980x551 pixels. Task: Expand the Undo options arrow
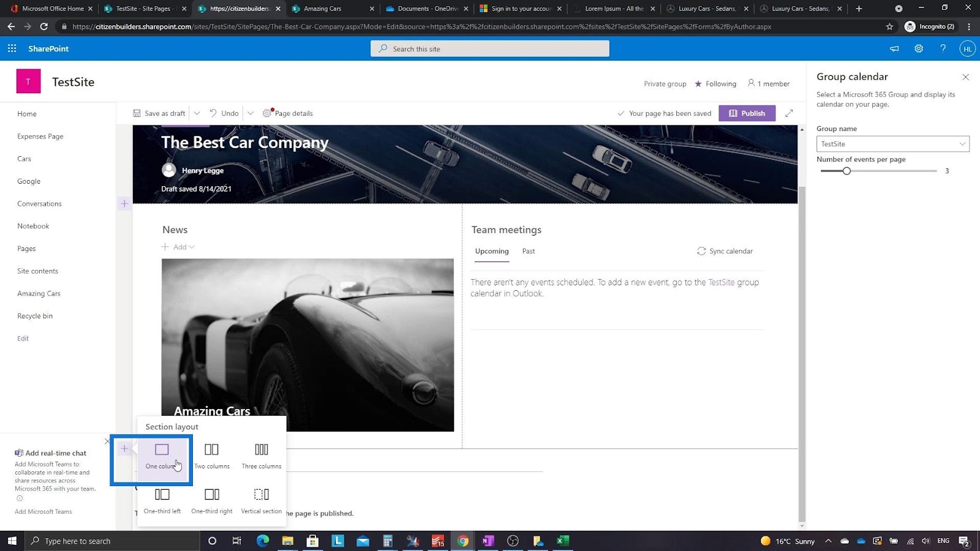[250, 113]
